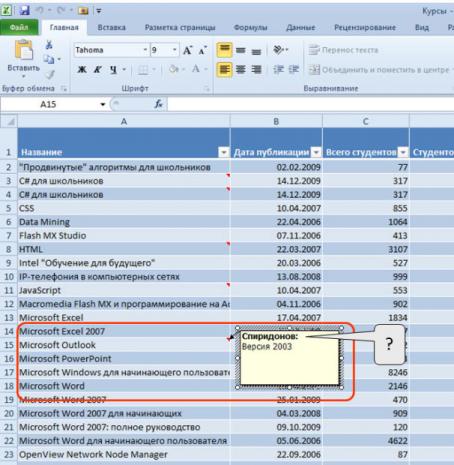The image size is (454, 465).
Task: Click the Decrease indent icon
Action: 278,70
